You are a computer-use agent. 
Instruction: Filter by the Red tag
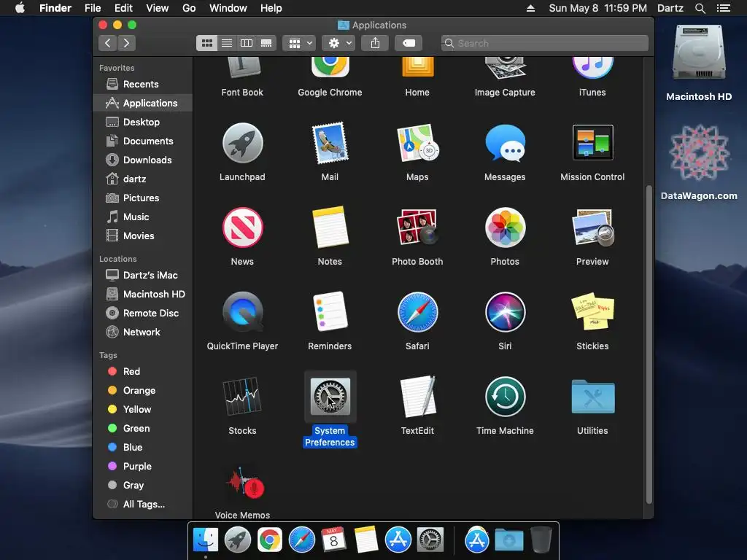tap(143, 371)
